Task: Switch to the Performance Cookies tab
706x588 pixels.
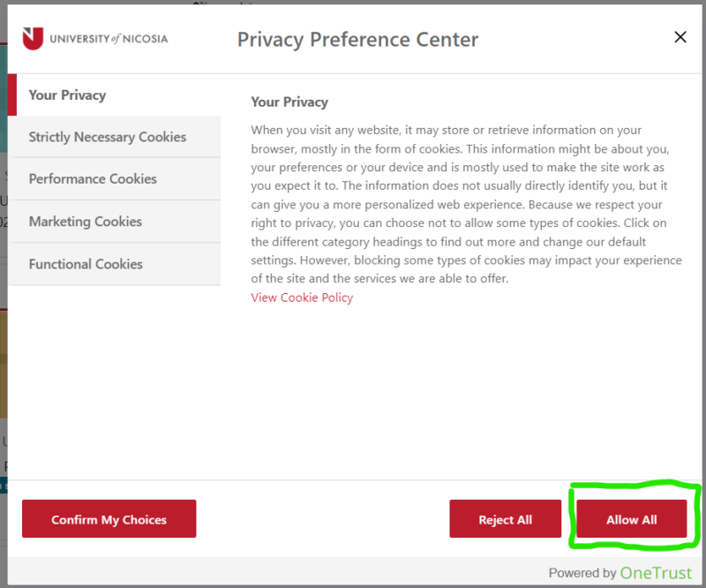Action: (93, 178)
